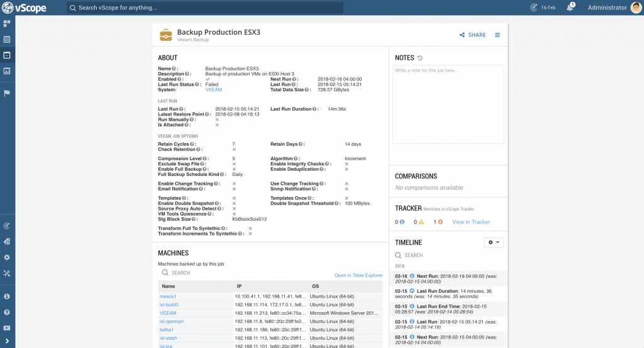644x348 pixels.
Task: Open the Administrator user avatar
Action: pyautogui.click(x=636, y=8)
